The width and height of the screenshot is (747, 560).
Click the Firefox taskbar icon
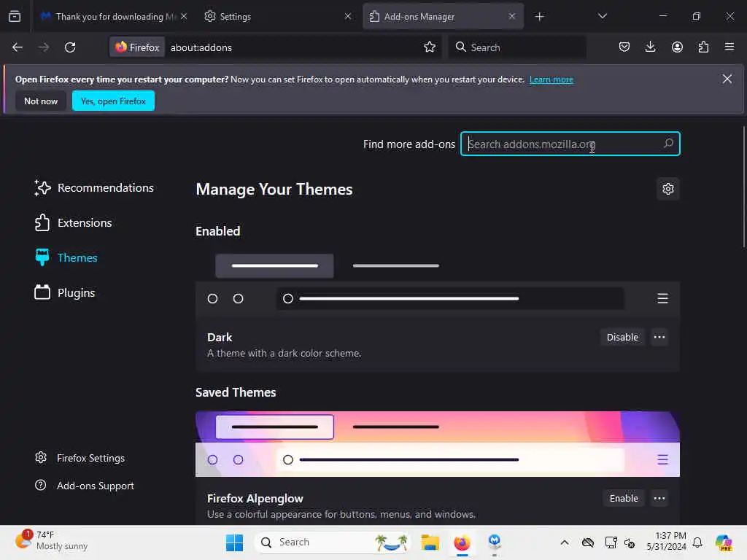[462, 542]
